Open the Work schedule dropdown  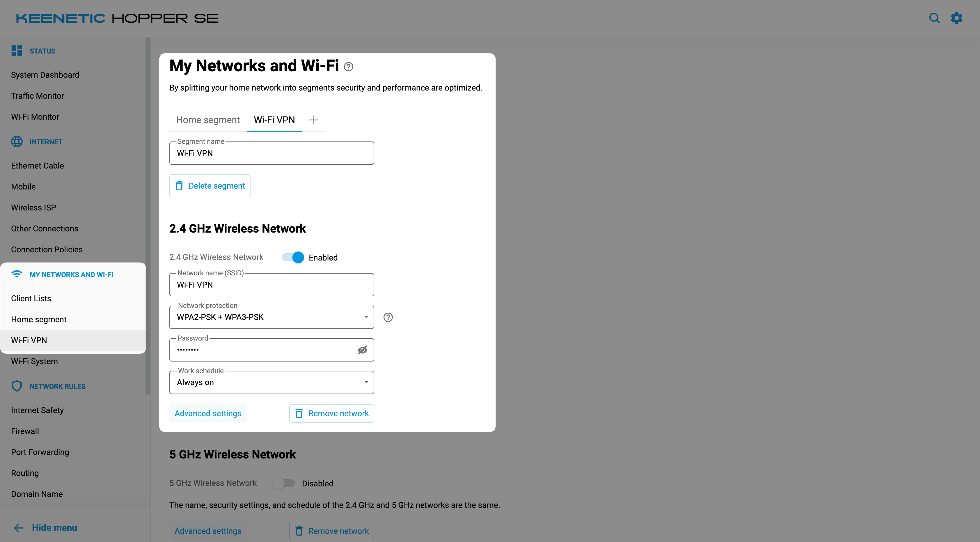pyautogui.click(x=271, y=382)
